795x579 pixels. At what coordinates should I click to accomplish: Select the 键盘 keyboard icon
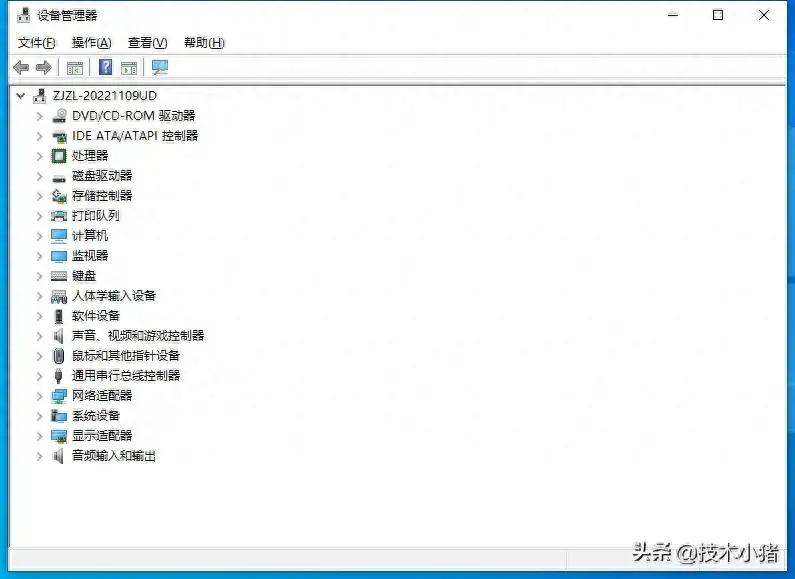(x=59, y=276)
